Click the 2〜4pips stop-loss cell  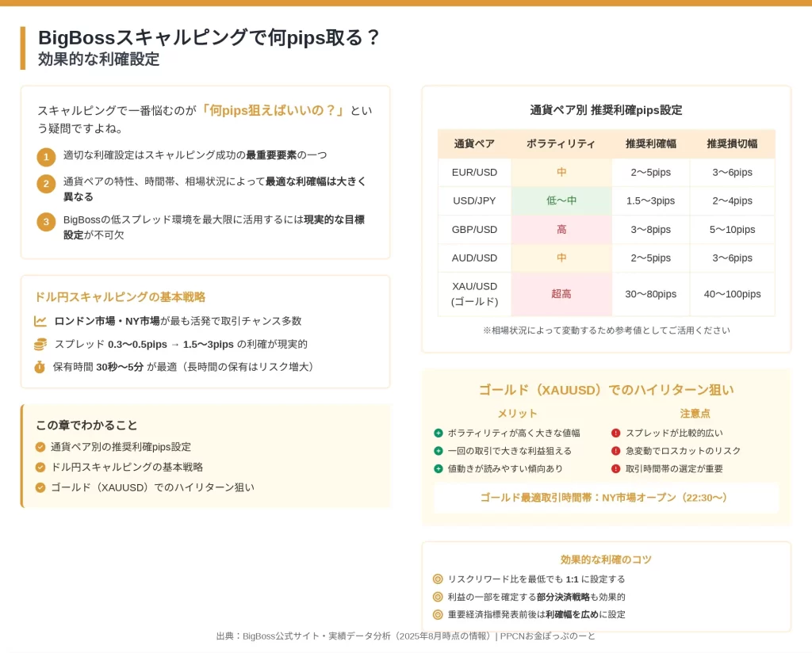pyautogui.click(x=732, y=200)
